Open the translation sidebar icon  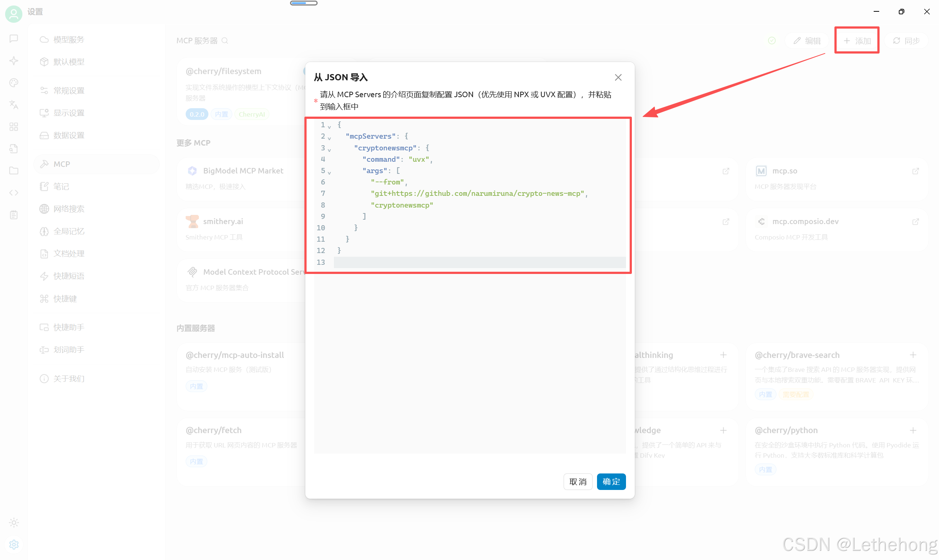coord(14,105)
